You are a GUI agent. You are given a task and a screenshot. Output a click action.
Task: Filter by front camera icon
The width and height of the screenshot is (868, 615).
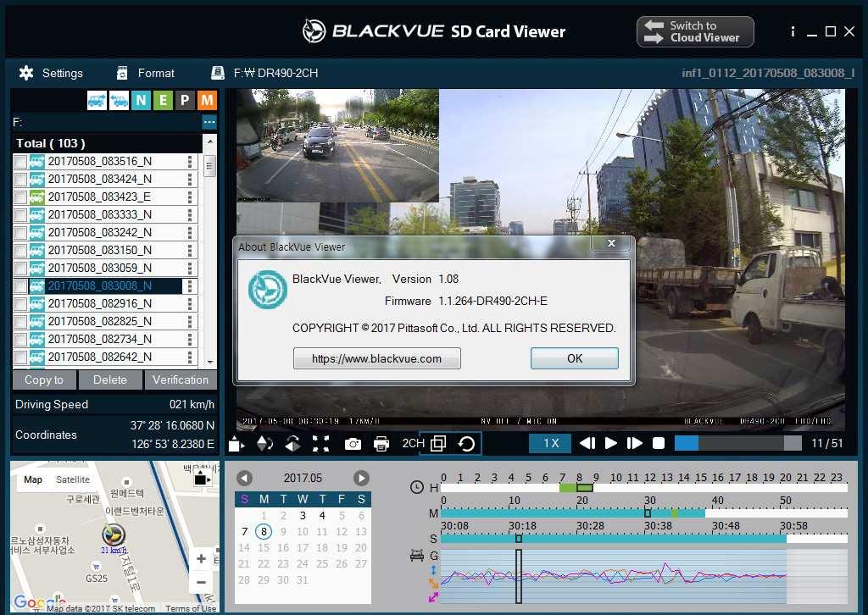pos(97,100)
